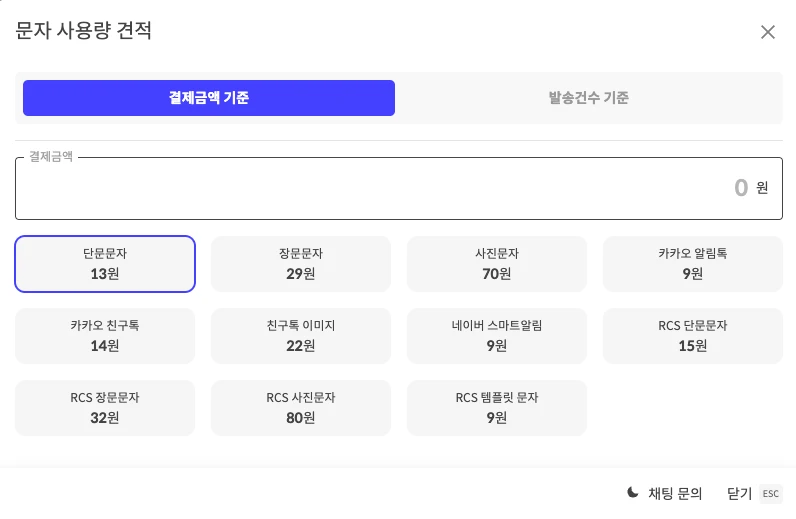
Task: Choose 카카오 알림톡 9원 option
Action: [692, 264]
